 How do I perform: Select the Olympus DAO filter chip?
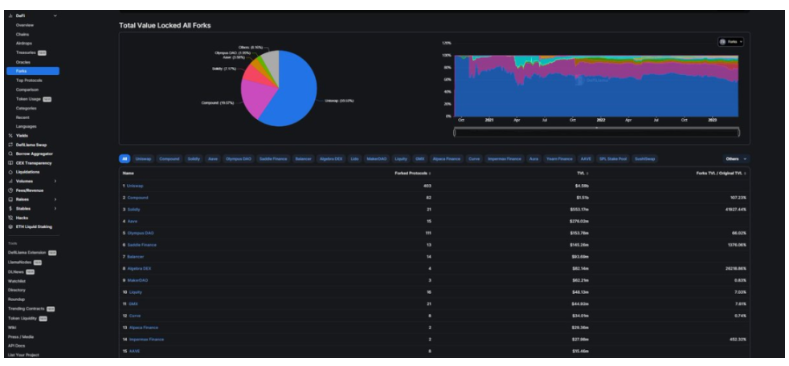(239, 159)
